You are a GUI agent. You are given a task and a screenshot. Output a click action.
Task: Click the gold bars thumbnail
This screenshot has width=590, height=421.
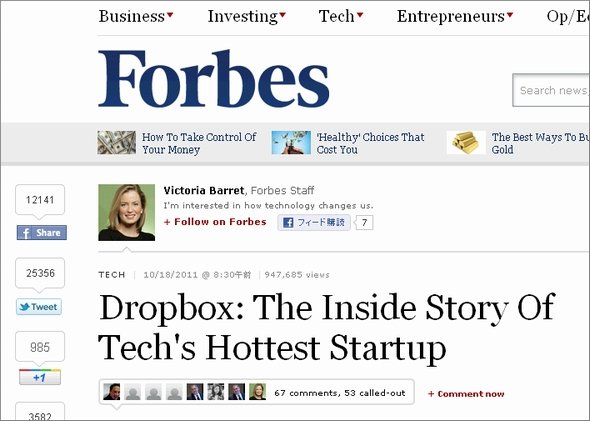click(466, 143)
